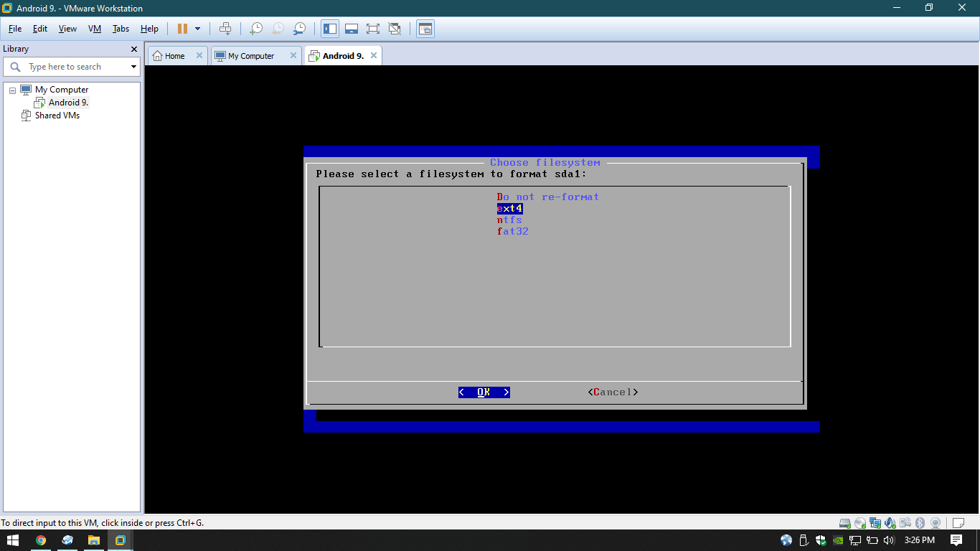Open the VM menu
Screen dimensions: 980x551
click(95, 29)
